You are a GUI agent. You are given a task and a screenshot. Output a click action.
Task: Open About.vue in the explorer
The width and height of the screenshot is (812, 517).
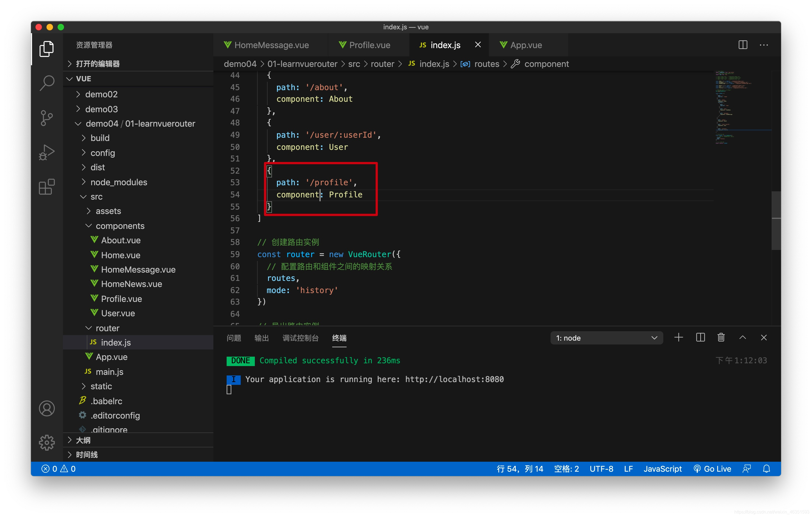pos(138,241)
